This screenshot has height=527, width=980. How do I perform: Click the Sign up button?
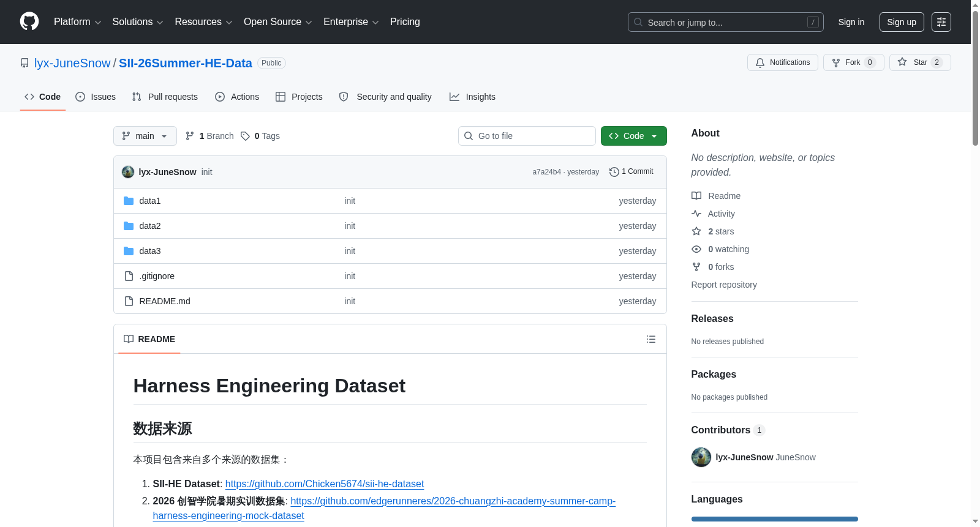[902, 22]
